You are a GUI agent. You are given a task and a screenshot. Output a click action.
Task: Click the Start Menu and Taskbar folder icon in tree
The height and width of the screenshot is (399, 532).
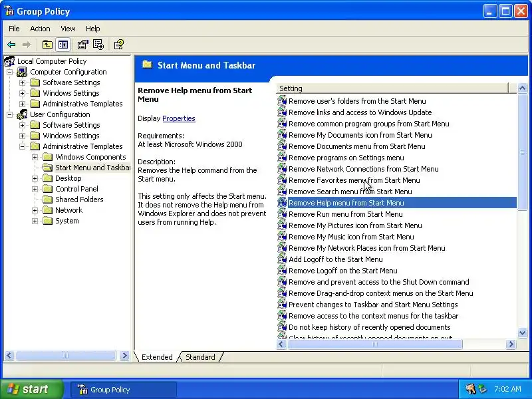pos(47,168)
